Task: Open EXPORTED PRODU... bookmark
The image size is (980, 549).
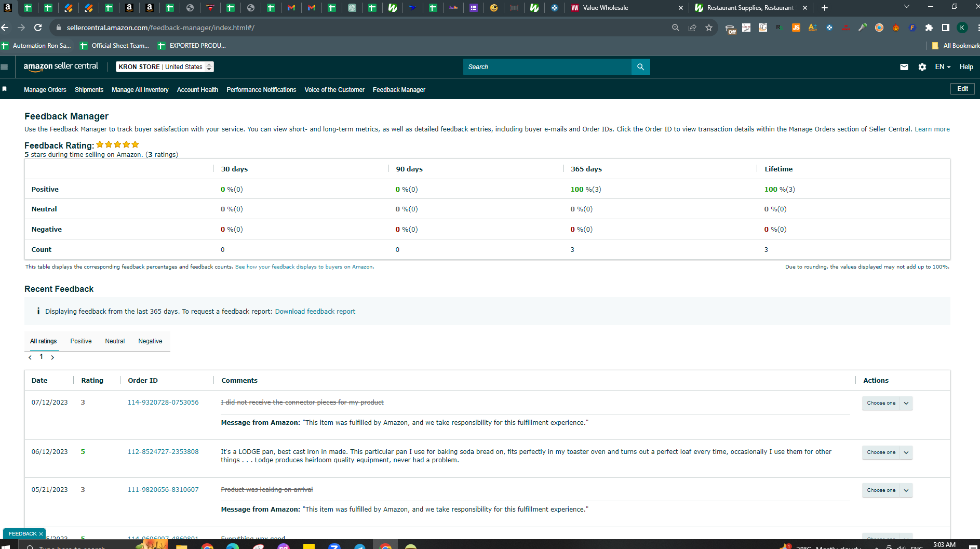Action: (192, 46)
